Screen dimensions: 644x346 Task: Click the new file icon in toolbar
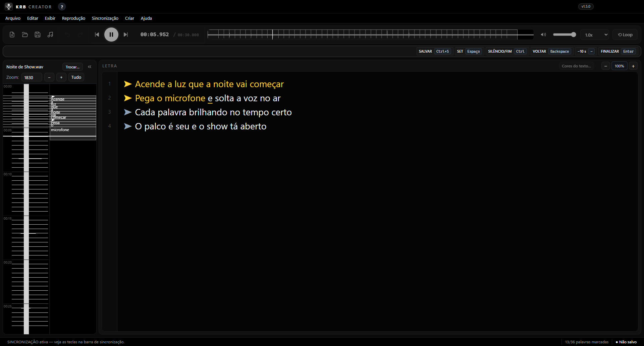[12, 35]
